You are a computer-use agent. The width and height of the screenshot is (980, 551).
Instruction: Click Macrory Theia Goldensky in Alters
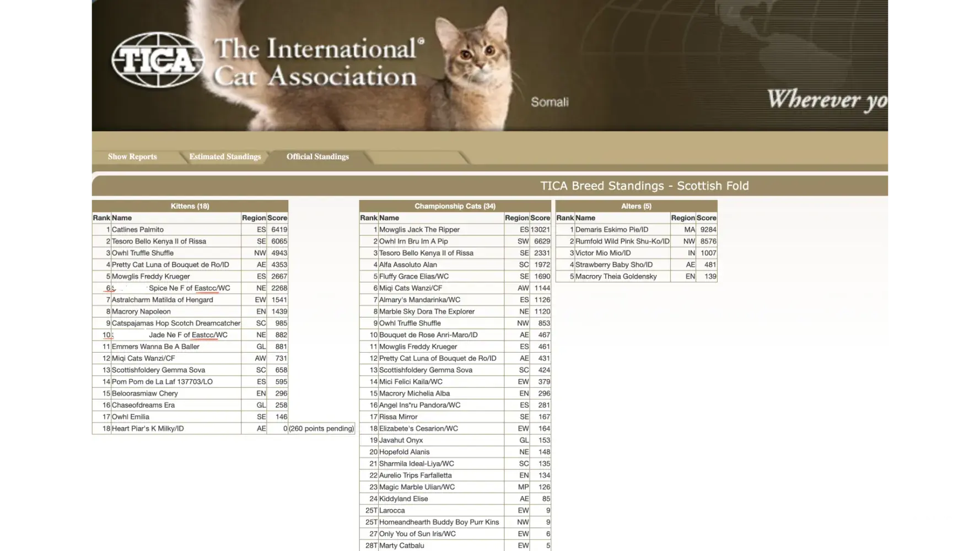(x=616, y=277)
